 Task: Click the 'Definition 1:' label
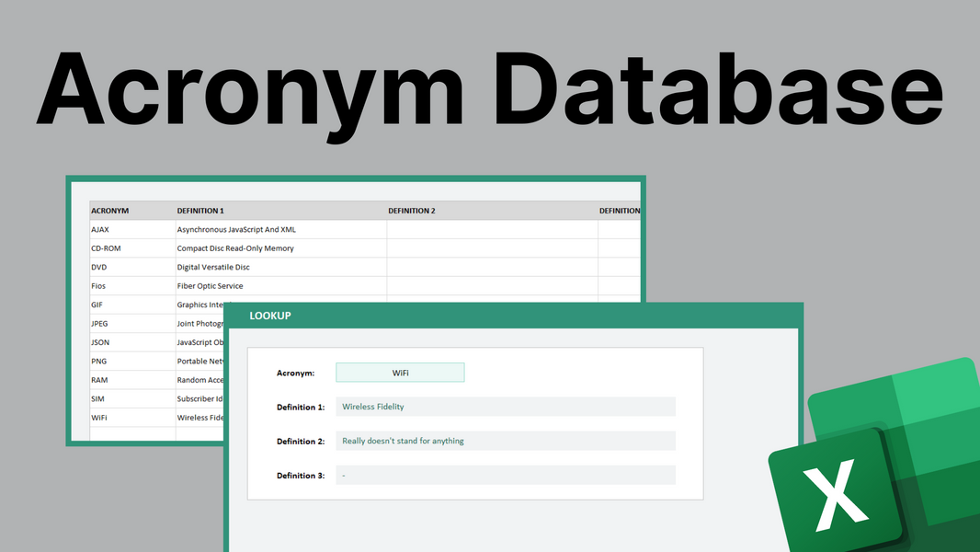301,407
